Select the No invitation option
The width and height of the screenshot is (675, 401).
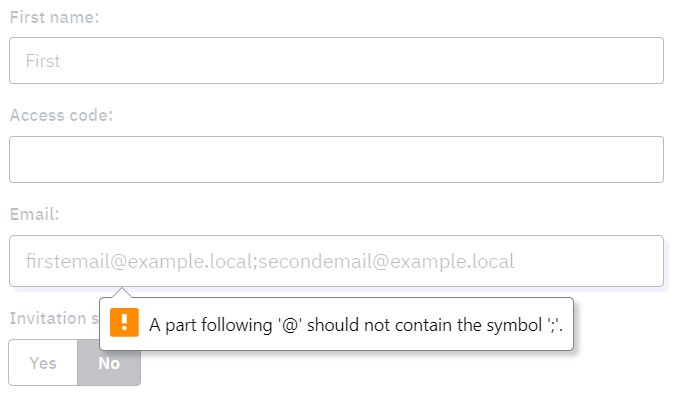point(109,363)
